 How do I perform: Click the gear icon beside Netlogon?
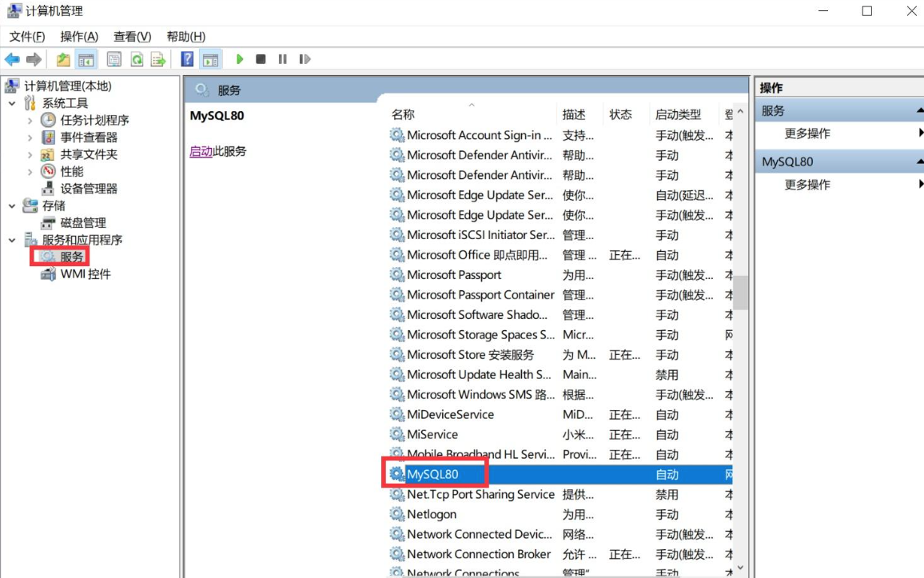[396, 514]
